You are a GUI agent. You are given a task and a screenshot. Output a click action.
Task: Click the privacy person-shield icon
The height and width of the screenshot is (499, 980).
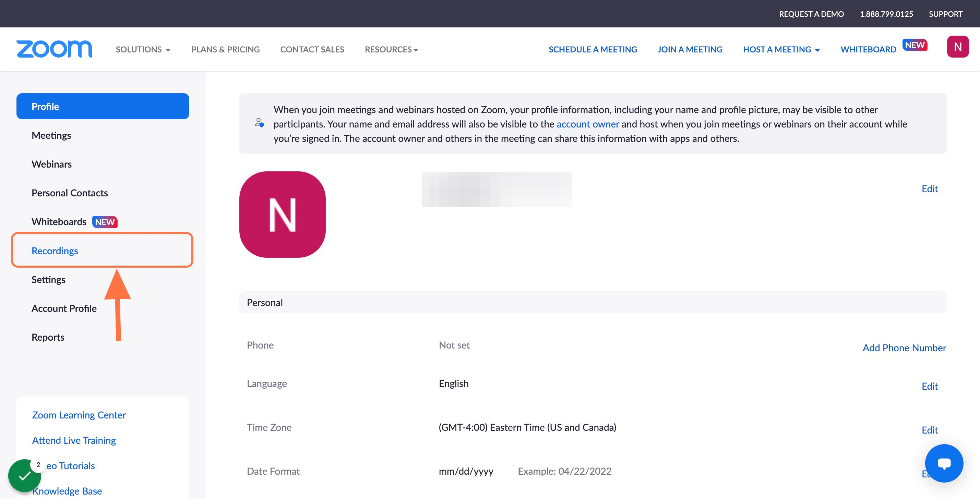pos(260,123)
